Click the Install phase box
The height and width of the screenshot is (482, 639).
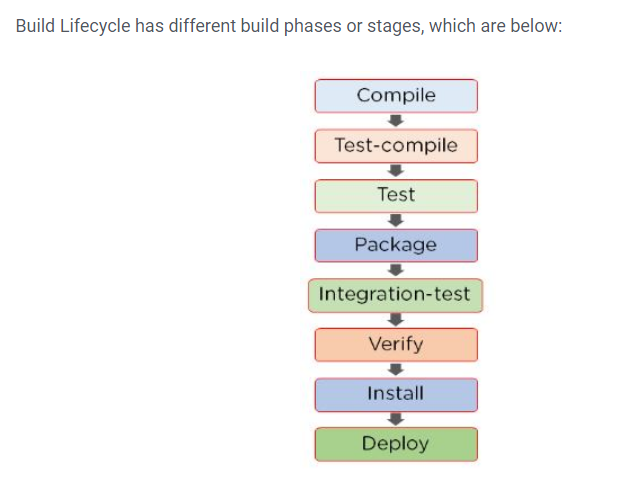coord(396,394)
